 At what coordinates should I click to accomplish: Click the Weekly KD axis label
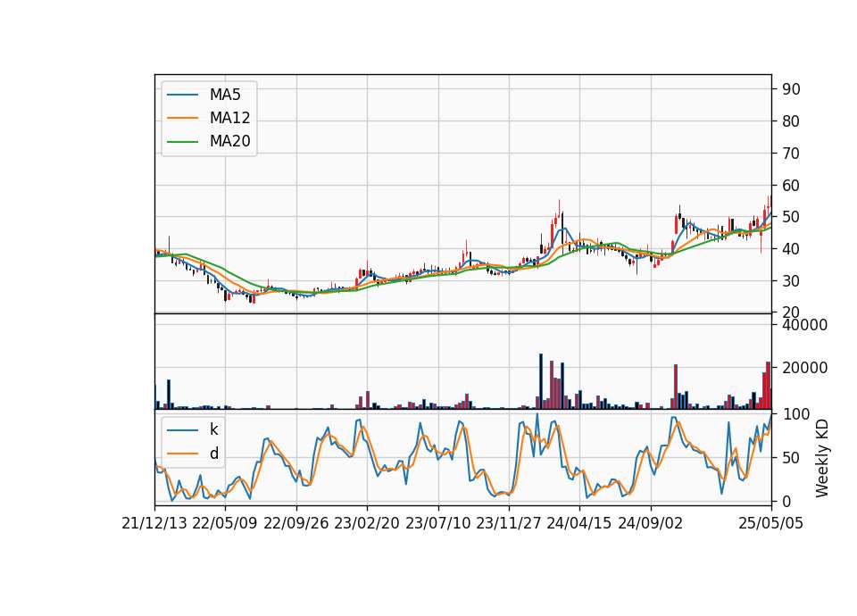[x=821, y=458]
